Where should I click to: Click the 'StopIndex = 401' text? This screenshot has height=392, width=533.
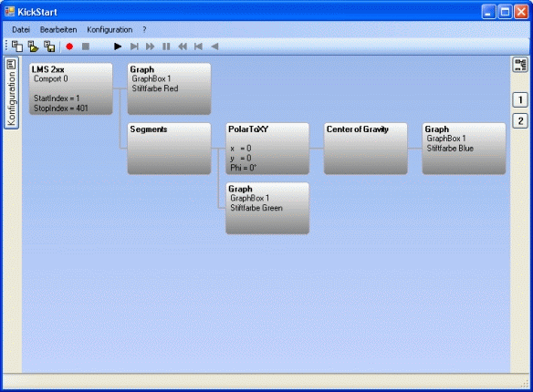(x=61, y=108)
